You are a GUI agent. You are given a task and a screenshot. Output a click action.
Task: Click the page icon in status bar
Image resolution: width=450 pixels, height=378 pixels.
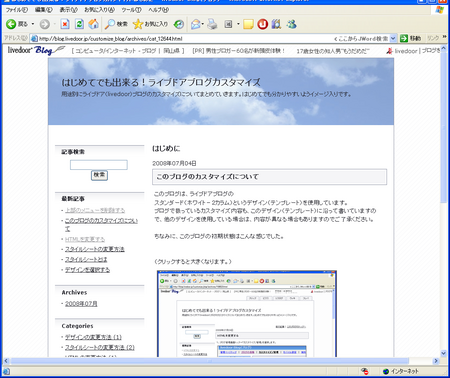point(7,371)
